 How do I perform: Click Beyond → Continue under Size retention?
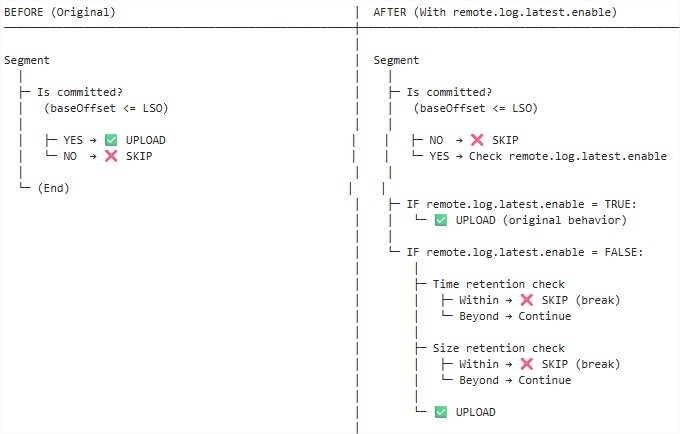tap(515, 380)
